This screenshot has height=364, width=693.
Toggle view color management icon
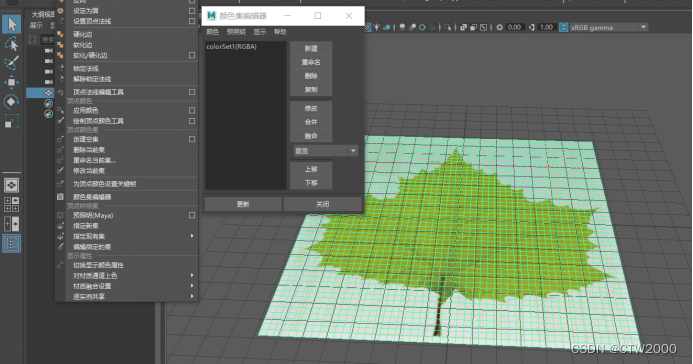tap(564, 27)
